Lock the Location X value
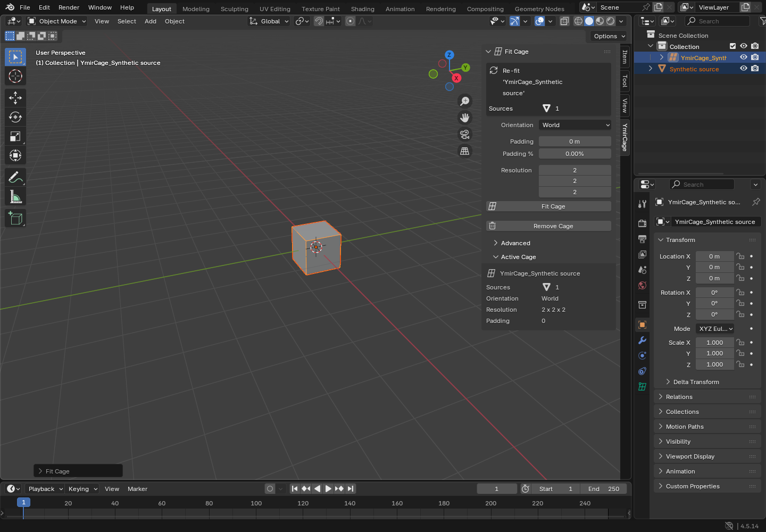 [x=740, y=256]
